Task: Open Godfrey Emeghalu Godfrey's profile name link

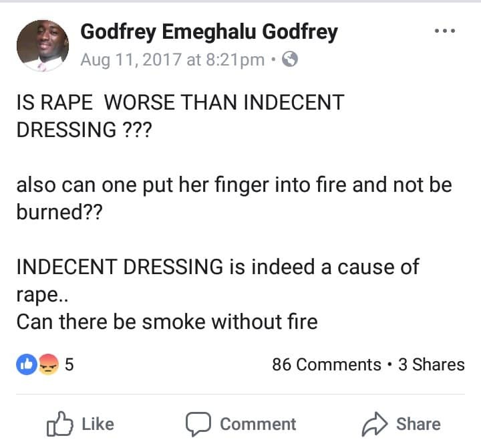Action: click(x=208, y=31)
